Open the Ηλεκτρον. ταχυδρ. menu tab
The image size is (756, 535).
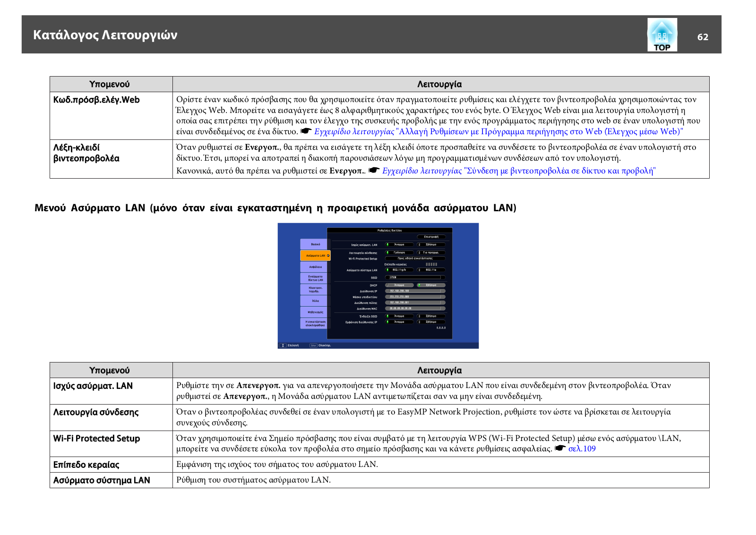coord(315,289)
